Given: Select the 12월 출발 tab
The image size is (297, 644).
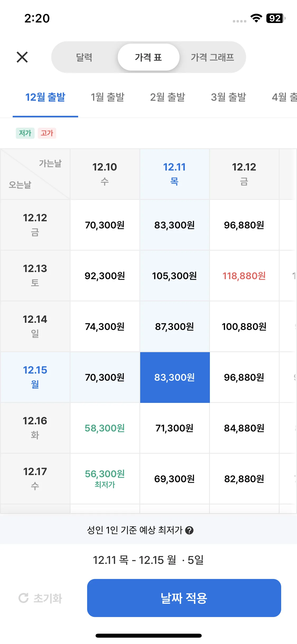Looking at the screenshot, I should pos(45,97).
